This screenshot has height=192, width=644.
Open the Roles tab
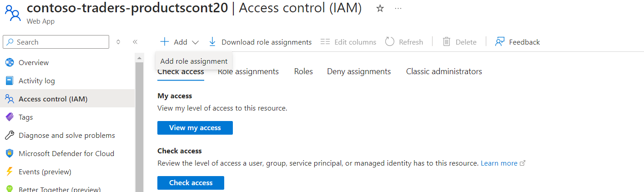tap(303, 71)
